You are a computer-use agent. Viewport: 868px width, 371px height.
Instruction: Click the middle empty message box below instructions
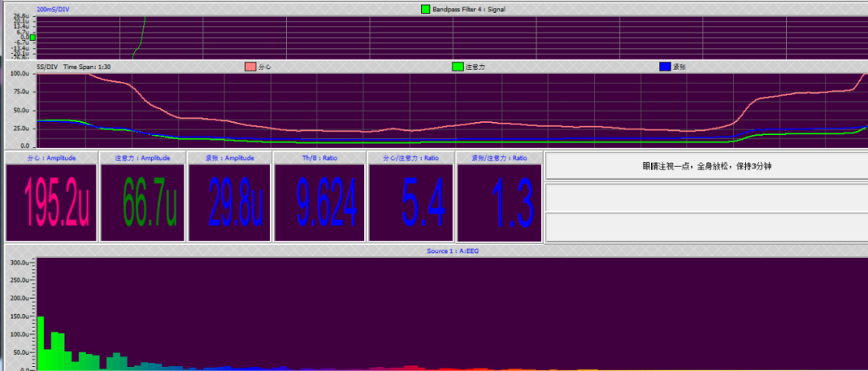pos(706,198)
